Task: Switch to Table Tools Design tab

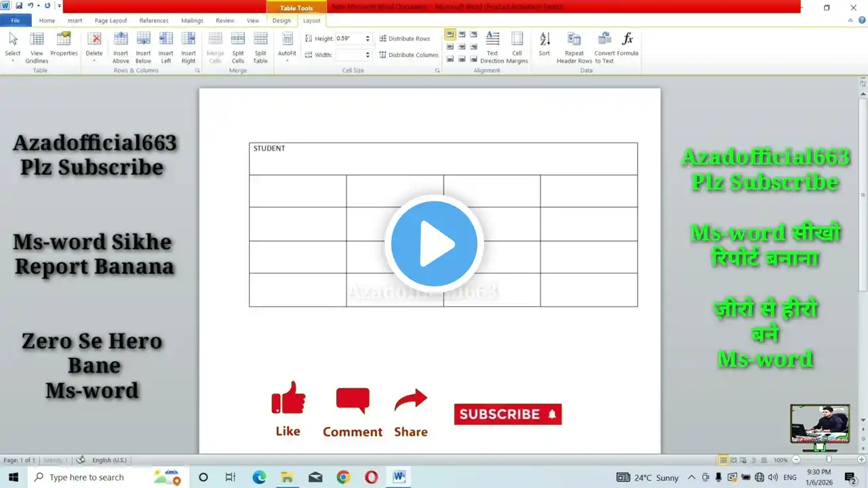Action: (x=281, y=20)
